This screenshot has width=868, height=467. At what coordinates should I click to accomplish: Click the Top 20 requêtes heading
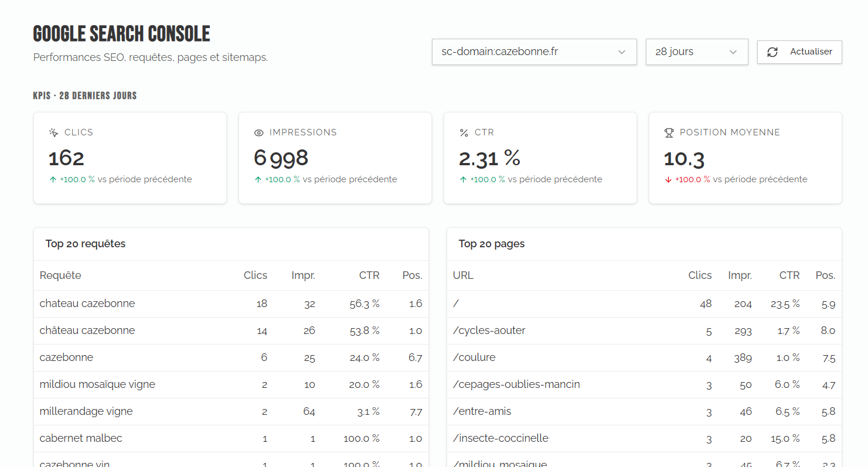[86, 244]
